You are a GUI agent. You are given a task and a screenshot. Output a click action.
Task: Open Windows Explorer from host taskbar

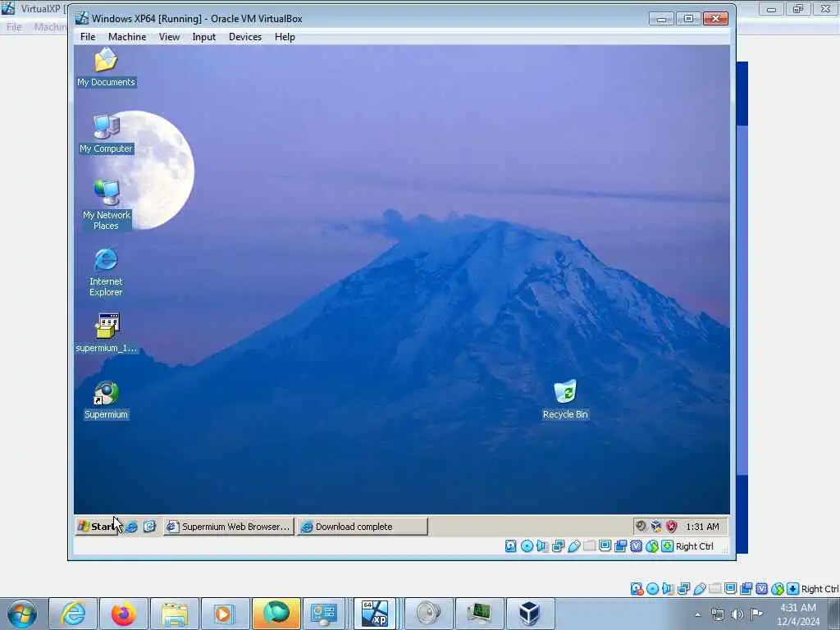[x=174, y=614]
